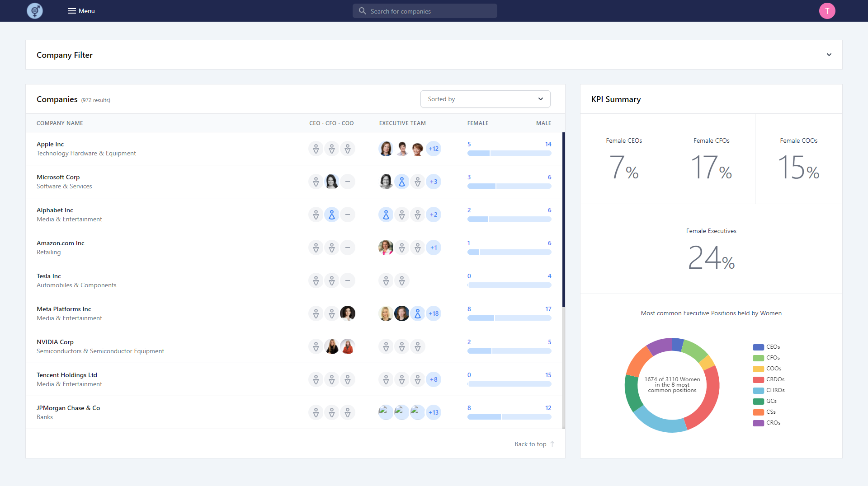
Task: Click the gender equality logo icon
Action: click(x=35, y=11)
